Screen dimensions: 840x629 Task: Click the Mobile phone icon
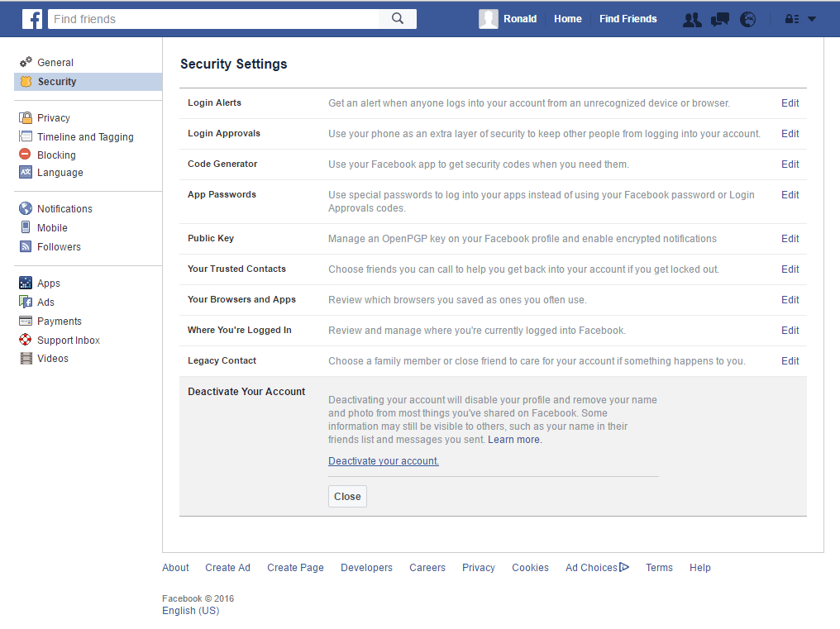pos(26,227)
